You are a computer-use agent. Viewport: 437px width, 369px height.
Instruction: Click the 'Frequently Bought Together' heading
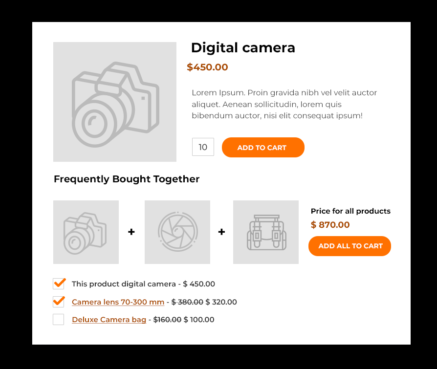[127, 179]
